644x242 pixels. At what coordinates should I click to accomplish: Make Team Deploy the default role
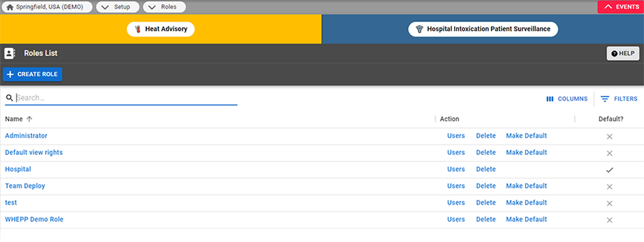(x=527, y=186)
